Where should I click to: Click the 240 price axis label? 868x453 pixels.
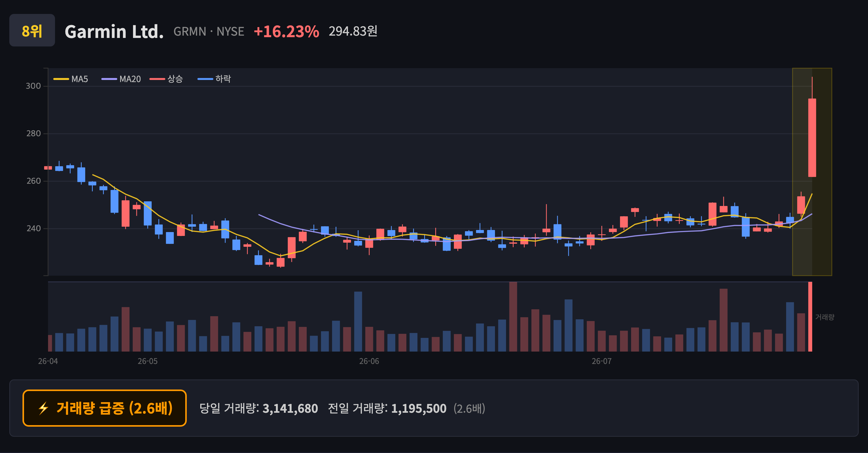point(33,228)
